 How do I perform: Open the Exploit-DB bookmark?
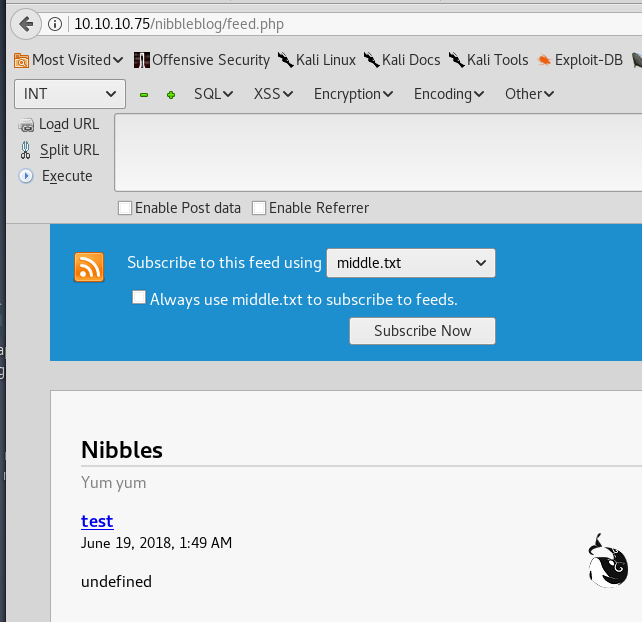click(x=584, y=60)
